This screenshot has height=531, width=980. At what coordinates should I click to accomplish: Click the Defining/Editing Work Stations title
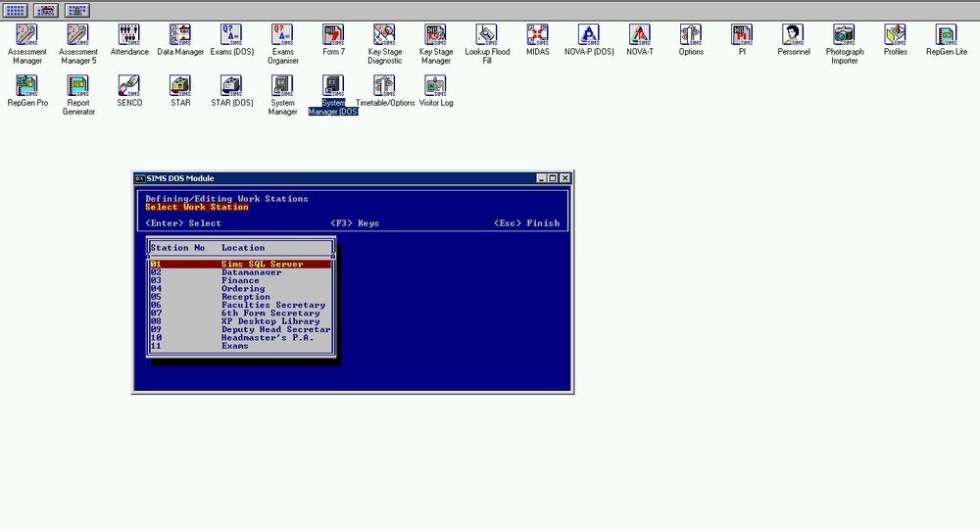click(227, 199)
